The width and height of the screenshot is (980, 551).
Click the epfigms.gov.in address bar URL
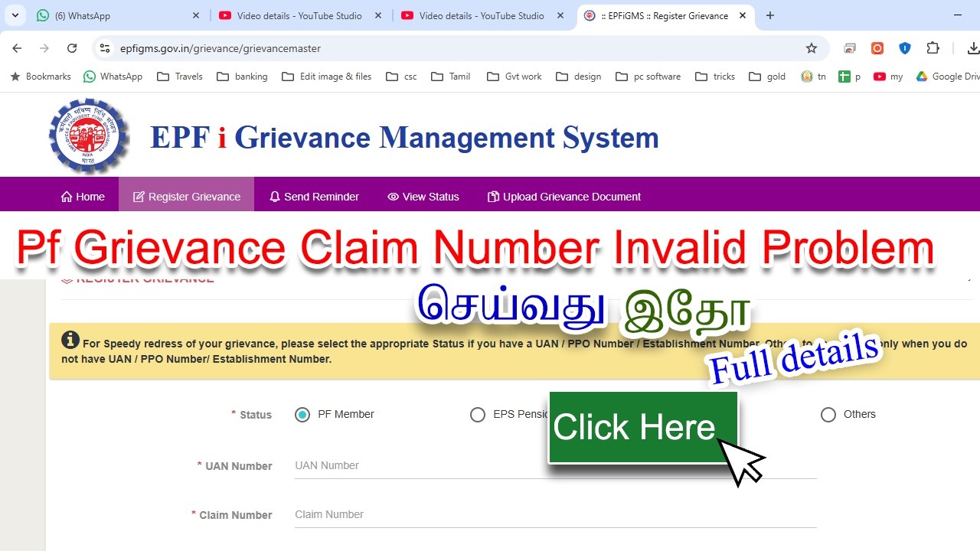click(x=220, y=48)
